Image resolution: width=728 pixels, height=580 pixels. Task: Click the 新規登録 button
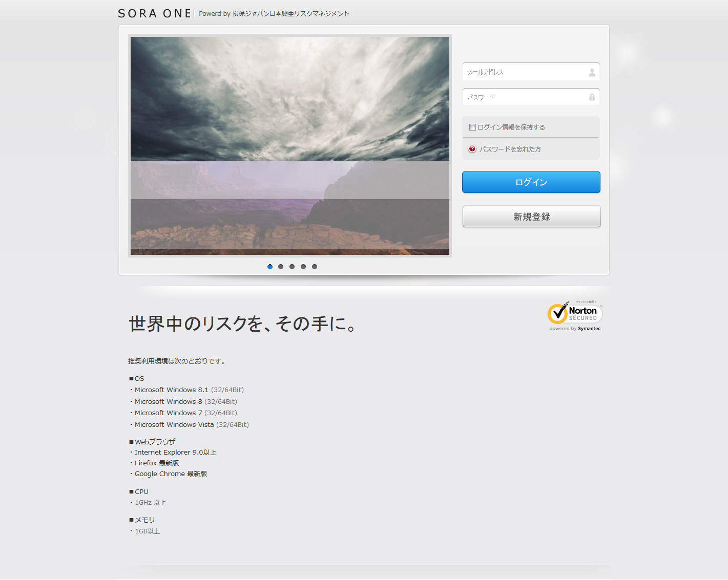531,217
